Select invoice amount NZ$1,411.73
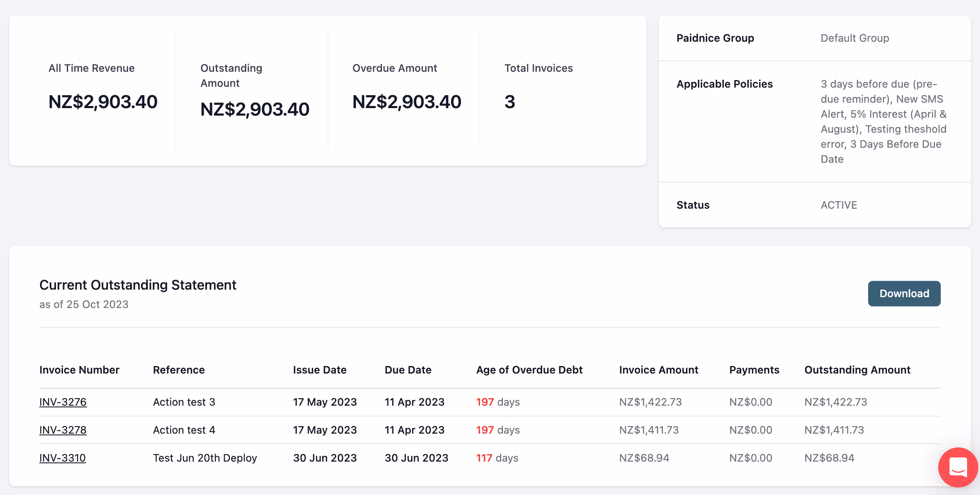 click(x=649, y=430)
